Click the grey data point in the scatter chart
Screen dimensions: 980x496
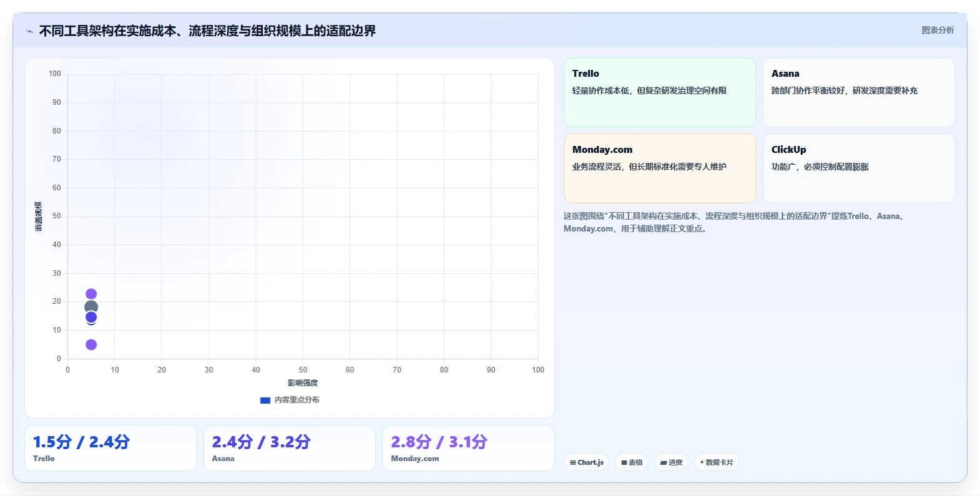[91, 306]
